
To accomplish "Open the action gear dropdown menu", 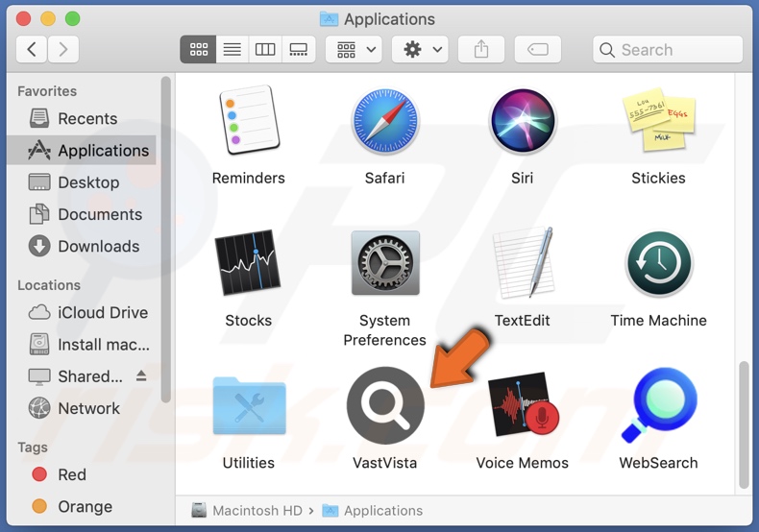I will pyautogui.click(x=420, y=49).
